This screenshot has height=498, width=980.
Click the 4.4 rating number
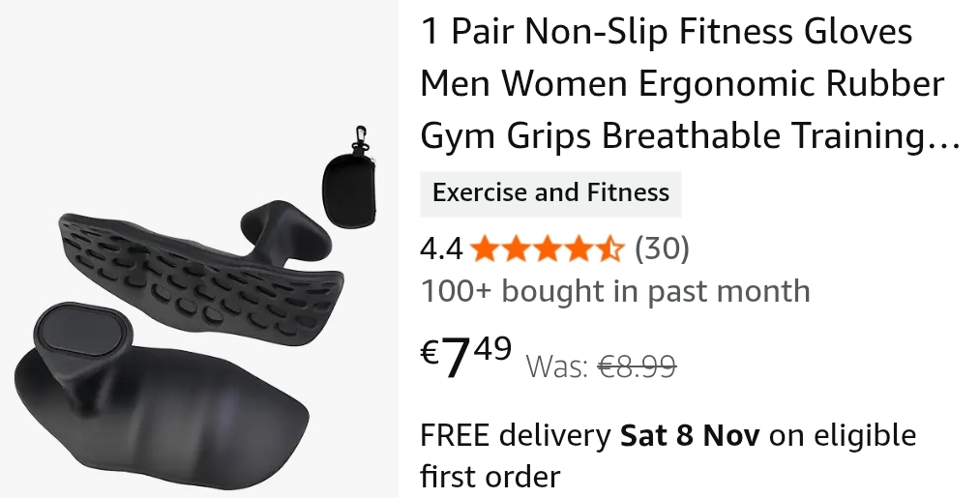pyautogui.click(x=441, y=249)
